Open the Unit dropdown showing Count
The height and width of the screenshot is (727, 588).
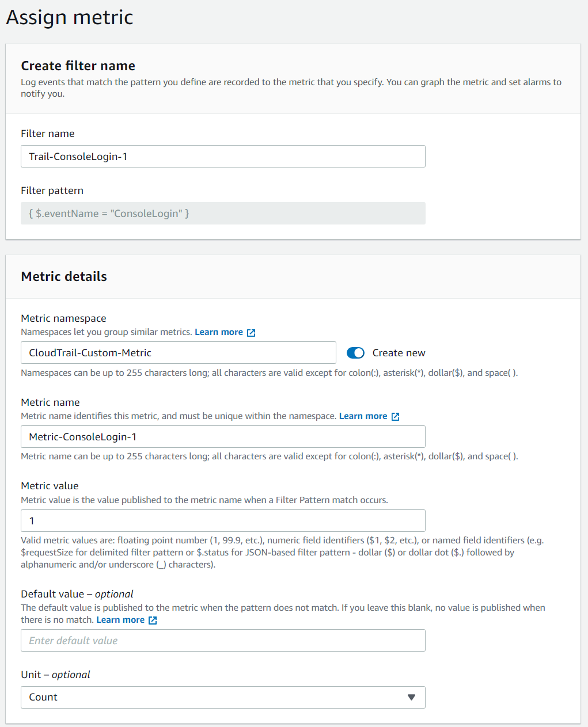(223, 697)
